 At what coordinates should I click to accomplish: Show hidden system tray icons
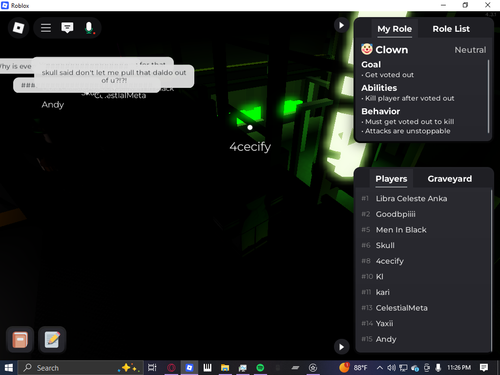click(379, 368)
